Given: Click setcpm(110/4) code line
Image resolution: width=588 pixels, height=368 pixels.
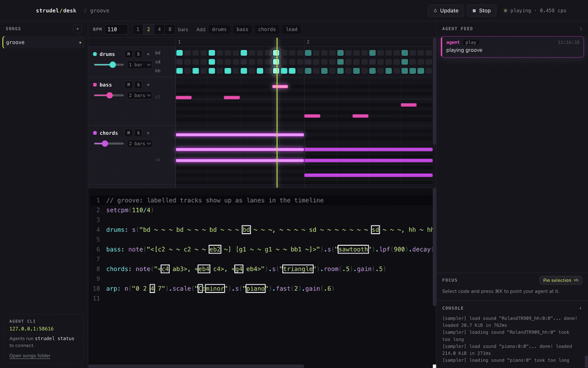Looking at the screenshot, I should tap(130, 210).
